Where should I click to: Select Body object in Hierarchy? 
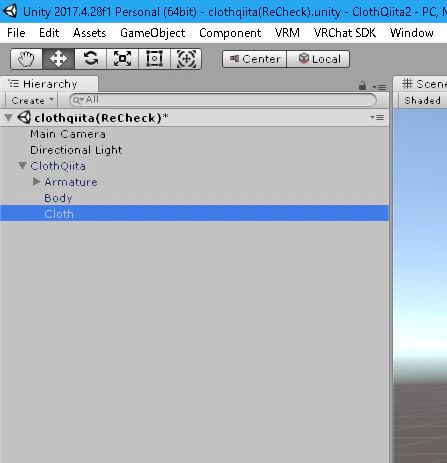(x=58, y=198)
